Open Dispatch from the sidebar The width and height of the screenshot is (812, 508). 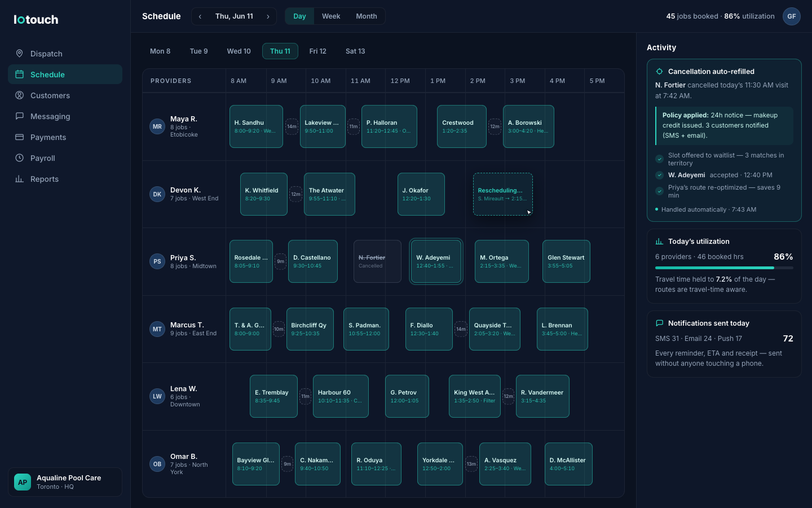65,54
